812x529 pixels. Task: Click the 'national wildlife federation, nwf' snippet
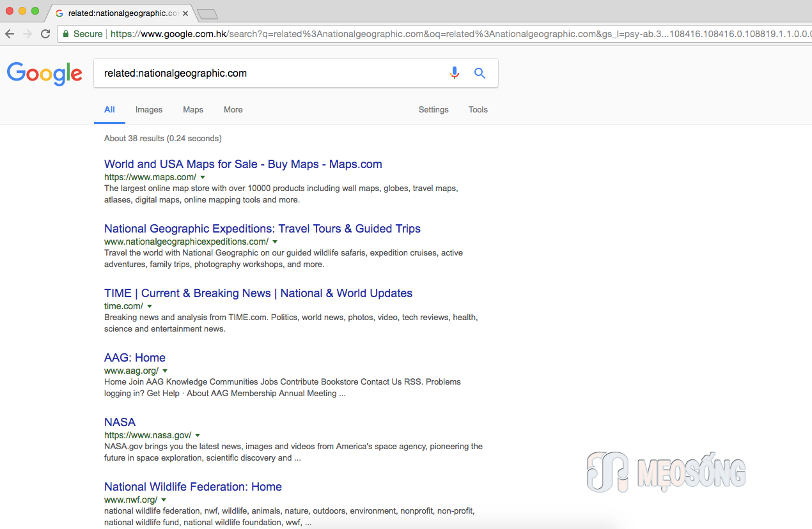[289, 517]
